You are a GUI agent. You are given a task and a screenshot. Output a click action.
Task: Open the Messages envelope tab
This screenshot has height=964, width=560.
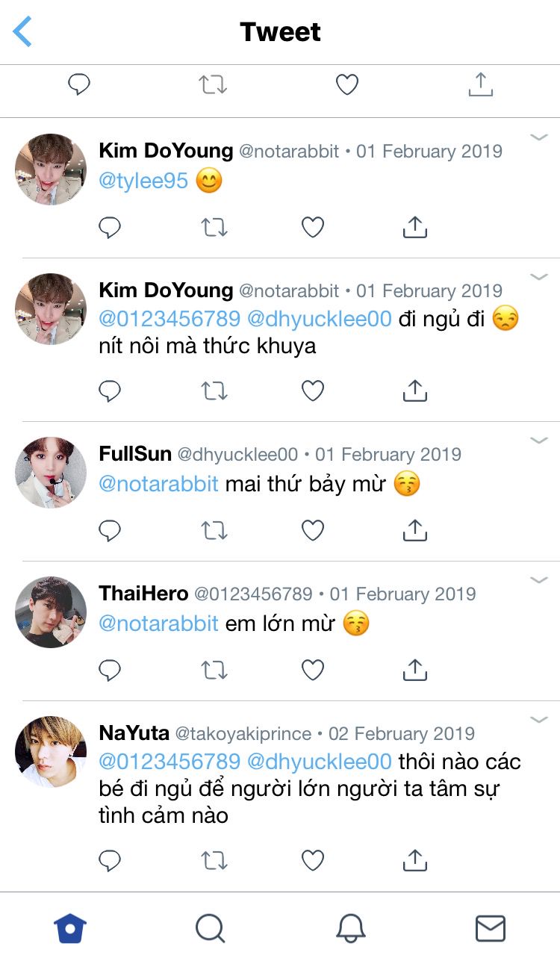coord(490,928)
